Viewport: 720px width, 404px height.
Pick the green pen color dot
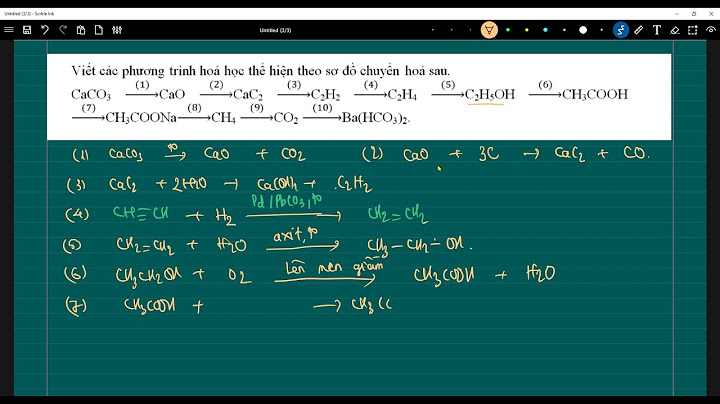(508, 30)
